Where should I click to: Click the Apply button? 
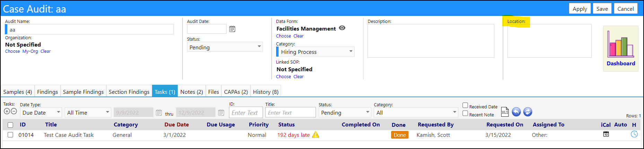click(x=580, y=9)
